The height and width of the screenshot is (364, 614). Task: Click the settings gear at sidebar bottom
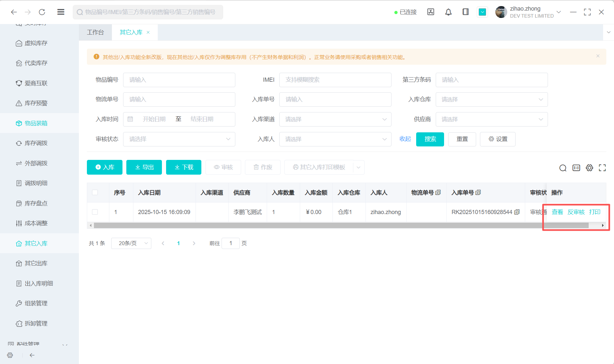pyautogui.click(x=10, y=355)
